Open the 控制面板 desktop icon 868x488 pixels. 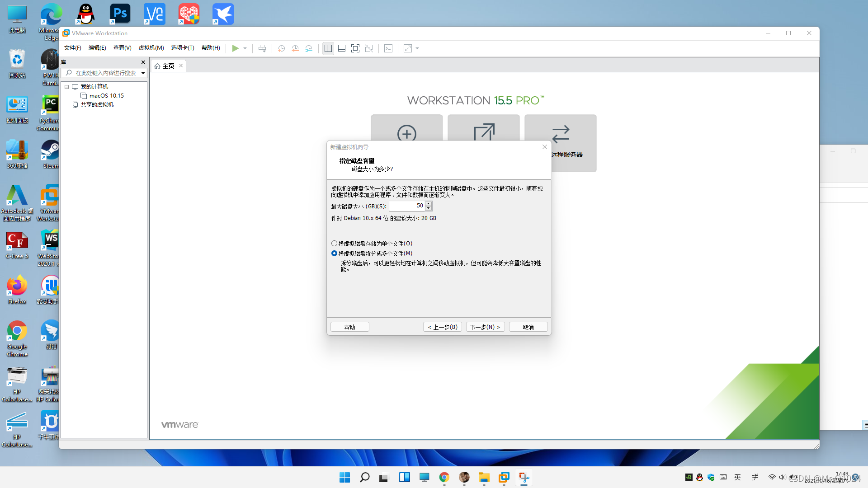pos(17,109)
